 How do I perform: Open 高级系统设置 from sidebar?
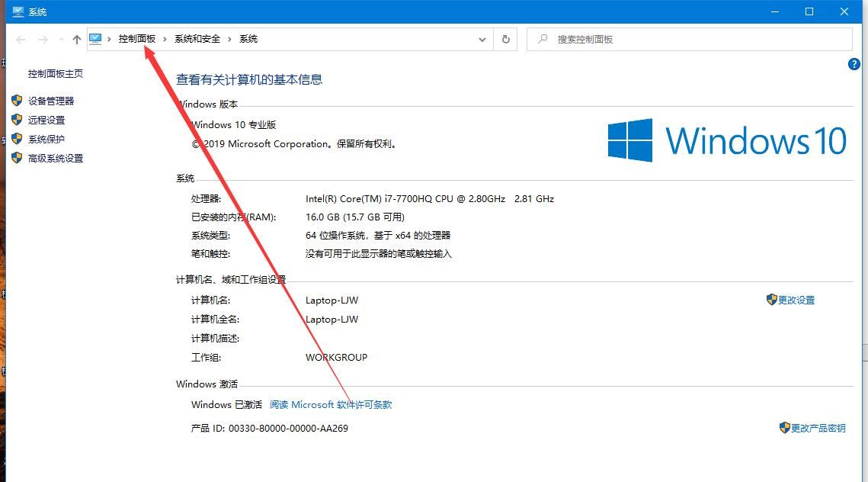pyautogui.click(x=56, y=159)
